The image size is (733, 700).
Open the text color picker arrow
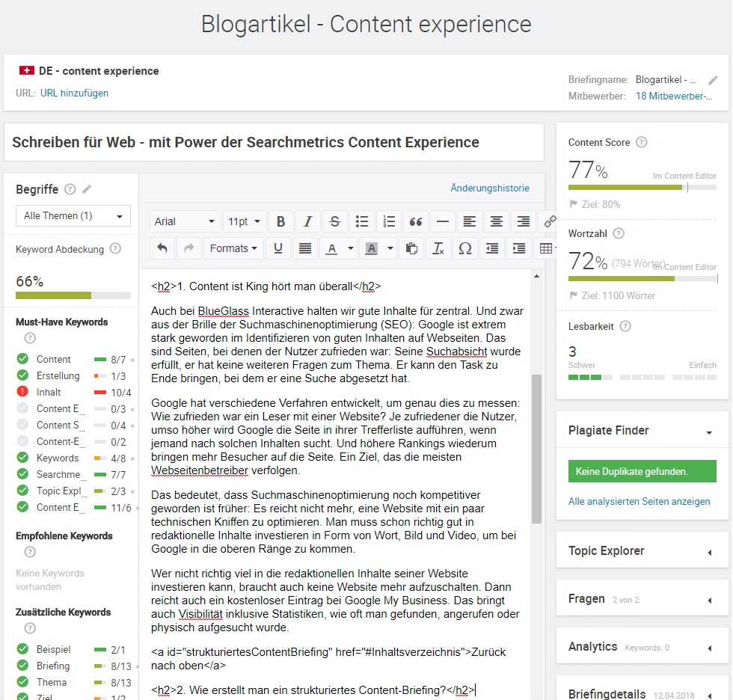[351, 248]
